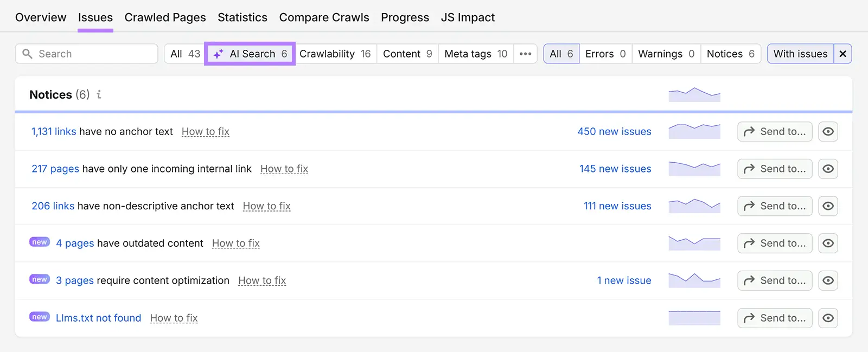The height and width of the screenshot is (352, 868).
Task: Click trend chart in Notices header
Action: tap(694, 94)
